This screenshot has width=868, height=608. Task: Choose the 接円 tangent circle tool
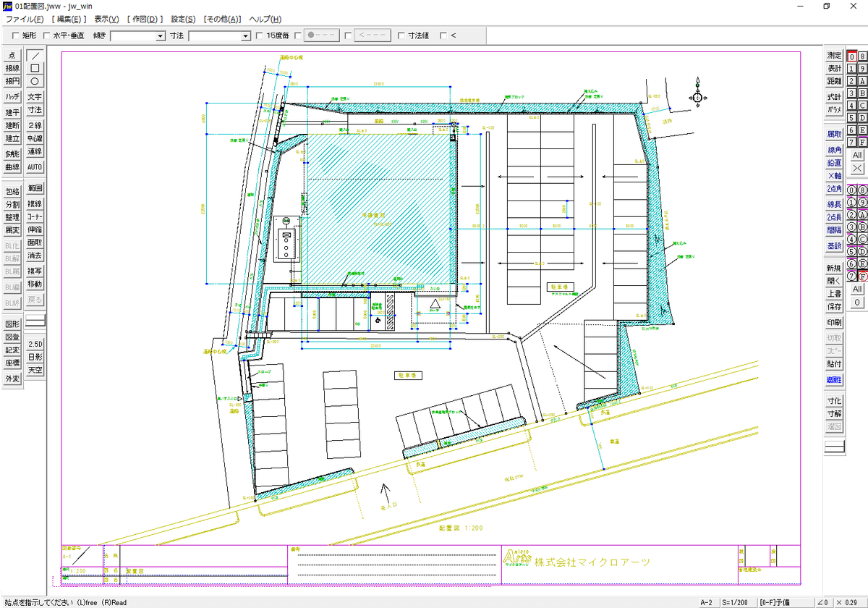[x=12, y=81]
